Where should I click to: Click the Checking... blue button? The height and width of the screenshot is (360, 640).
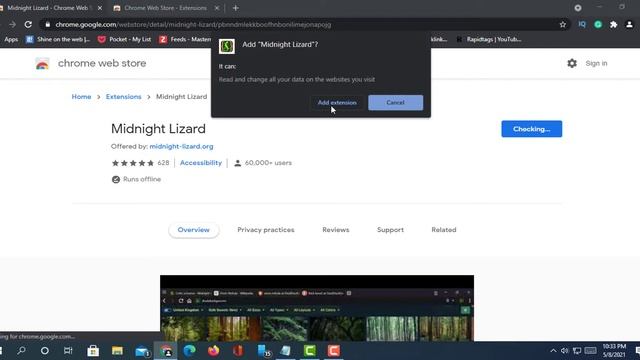[531, 129]
